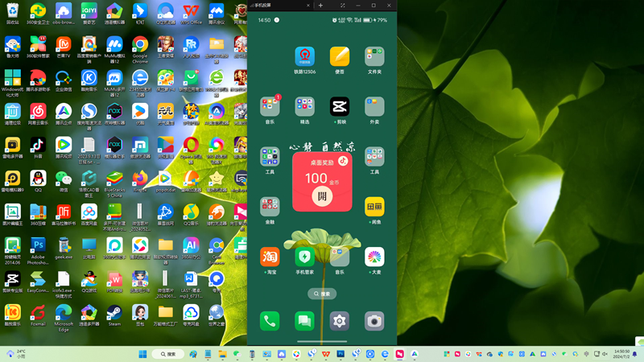Select the 腾讯会议 desktop shortcut
Viewport: 644px width, 362px height.
217,14
